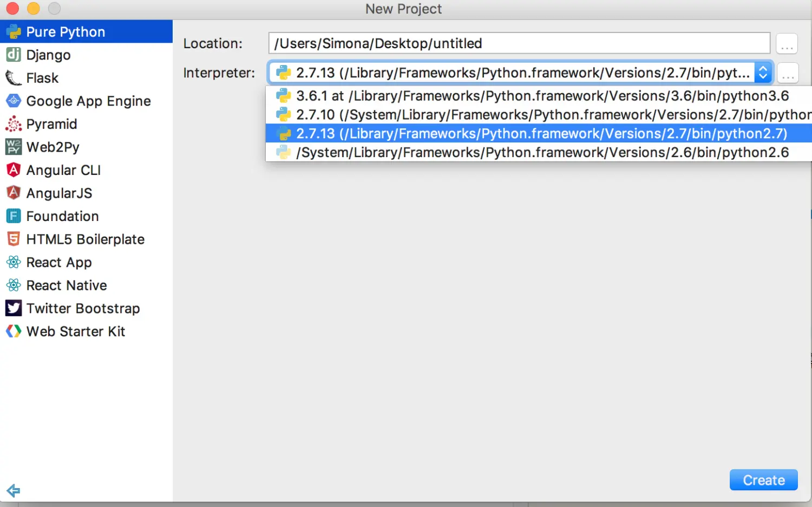Select the Foundation label
812x507 pixels.
click(x=63, y=216)
